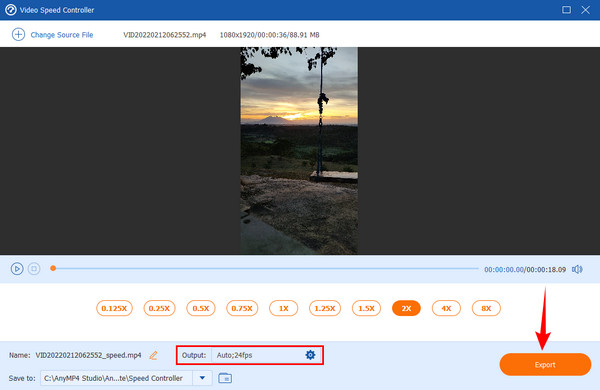
Task: Click the Video Speed Controller app logo
Action: coord(11,10)
